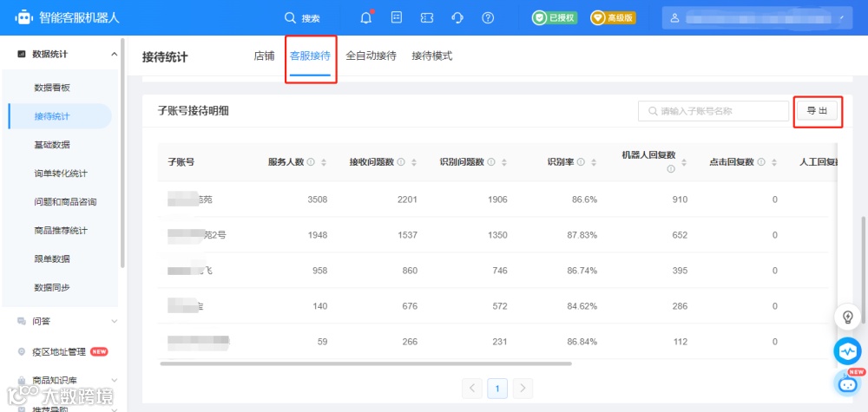Image resolution: width=868 pixels, height=412 pixels.
Task: Click the 高级版 badge
Action: 614,17
